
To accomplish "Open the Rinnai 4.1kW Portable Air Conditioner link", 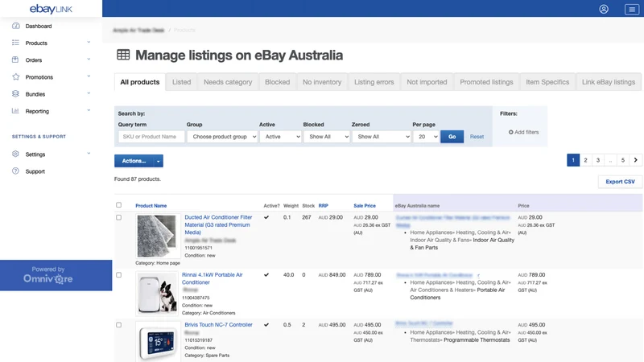I will click(x=213, y=278).
